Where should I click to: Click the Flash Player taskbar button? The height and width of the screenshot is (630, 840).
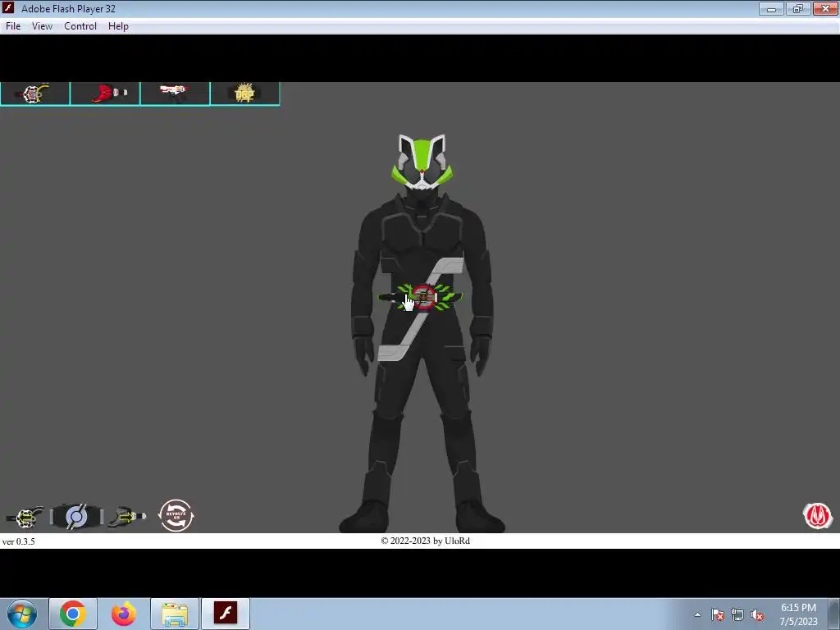pos(226,614)
